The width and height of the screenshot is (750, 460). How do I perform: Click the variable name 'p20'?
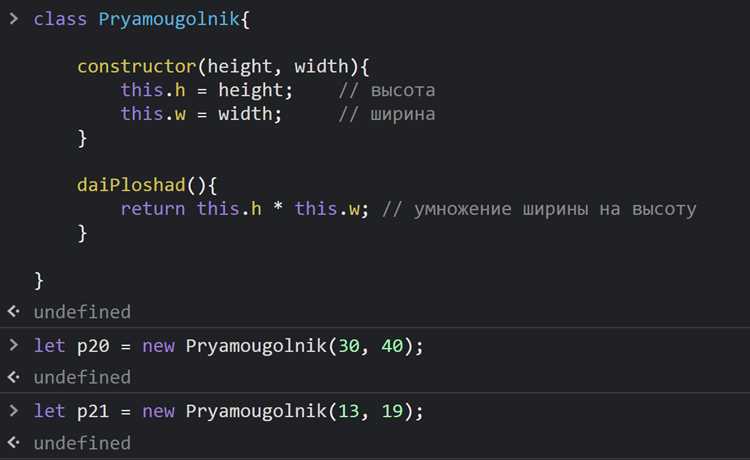(93, 346)
